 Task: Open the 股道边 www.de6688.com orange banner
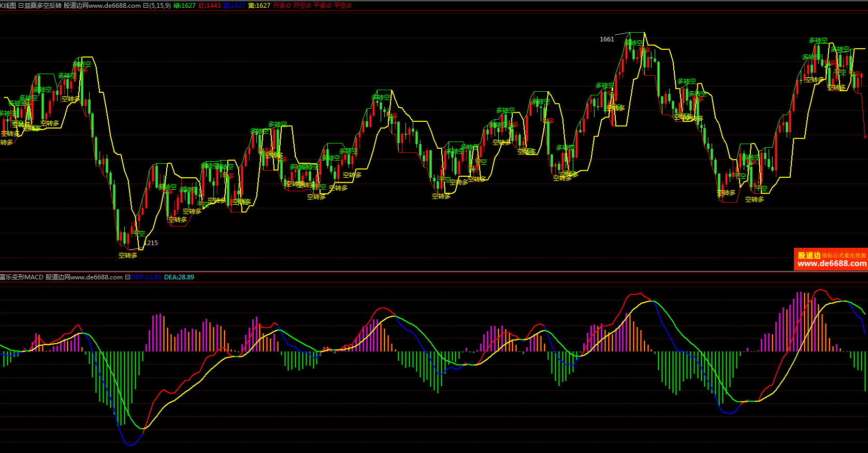coord(831,259)
